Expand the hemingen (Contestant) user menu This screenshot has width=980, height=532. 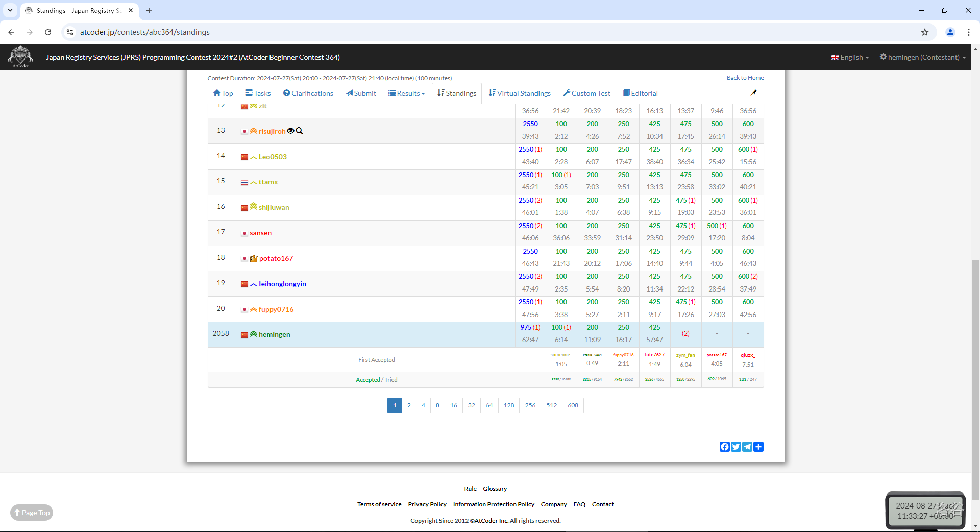pyautogui.click(x=923, y=57)
